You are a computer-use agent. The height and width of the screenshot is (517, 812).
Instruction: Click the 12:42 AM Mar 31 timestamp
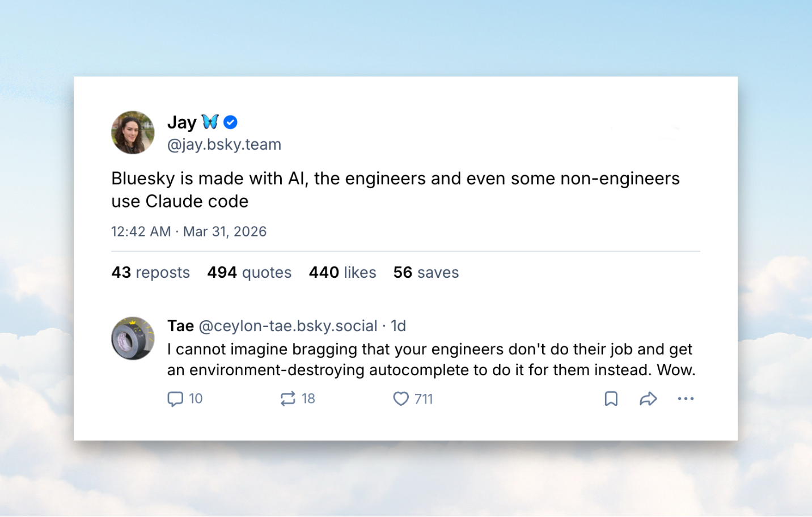click(x=189, y=232)
